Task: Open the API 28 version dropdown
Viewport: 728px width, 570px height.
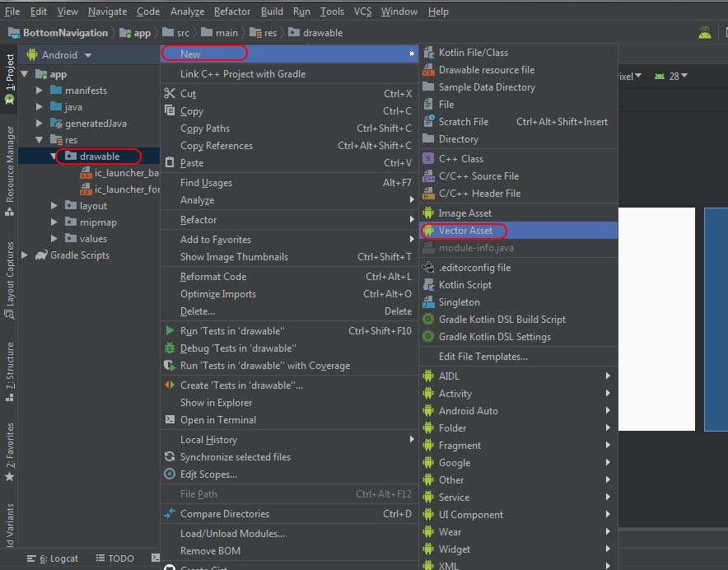Action: pos(674,75)
